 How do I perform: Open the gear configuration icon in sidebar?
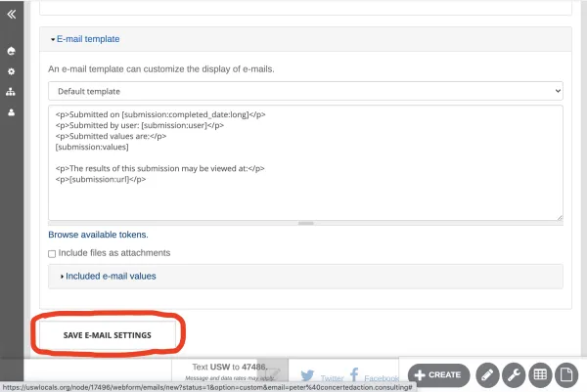click(11, 71)
